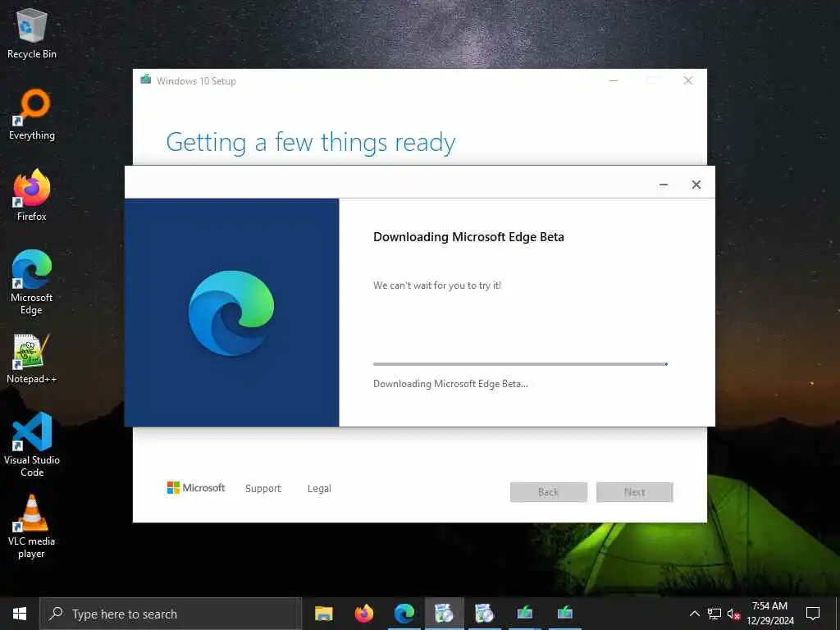The image size is (840, 630).
Task: Switch to second Windows 10 Setup taskbar icon
Action: pos(564,614)
